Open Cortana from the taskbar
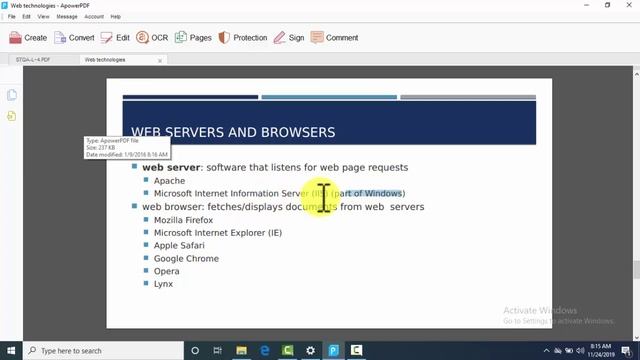This screenshot has width=640, height=360. pos(195,351)
